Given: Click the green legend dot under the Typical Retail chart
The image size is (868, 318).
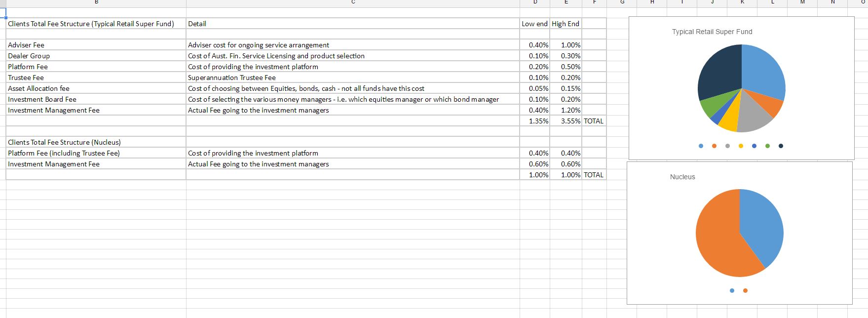Looking at the screenshot, I should pos(767,146).
